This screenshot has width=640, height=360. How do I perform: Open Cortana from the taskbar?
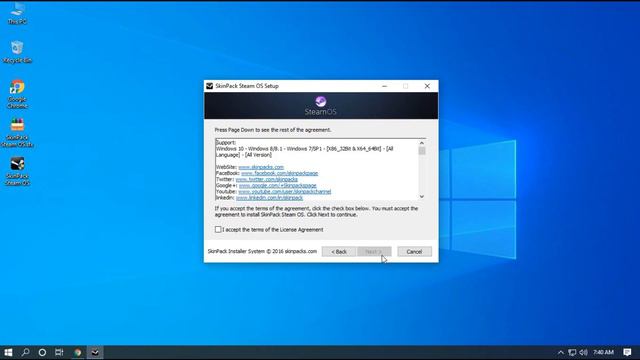(x=42, y=352)
